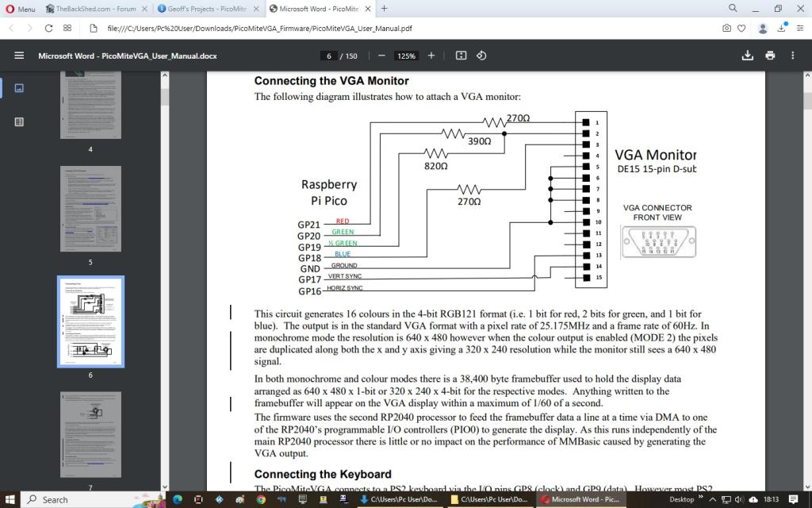This screenshot has width=812, height=508.
Task: Open the PDF viewer more actions menu
Action: pos(793,56)
